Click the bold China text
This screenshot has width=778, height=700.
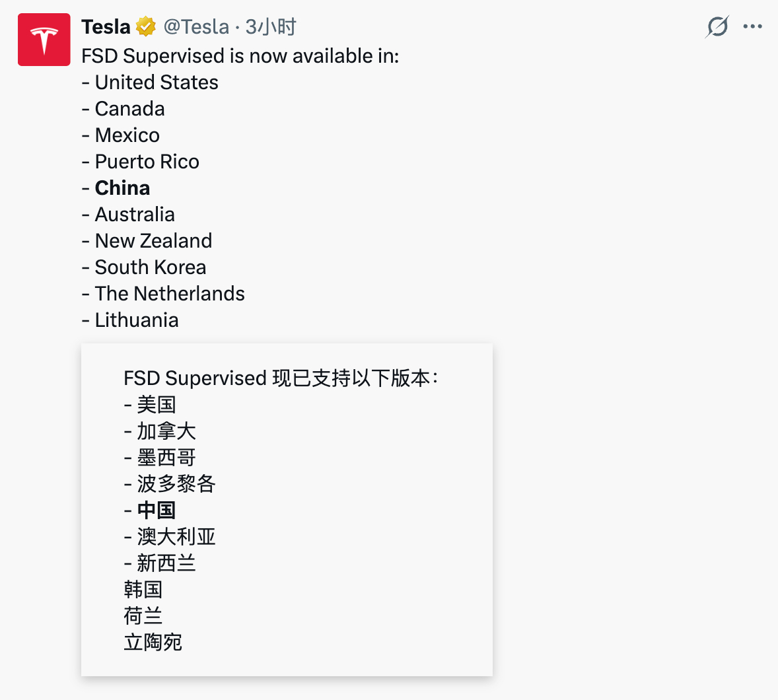(x=123, y=188)
